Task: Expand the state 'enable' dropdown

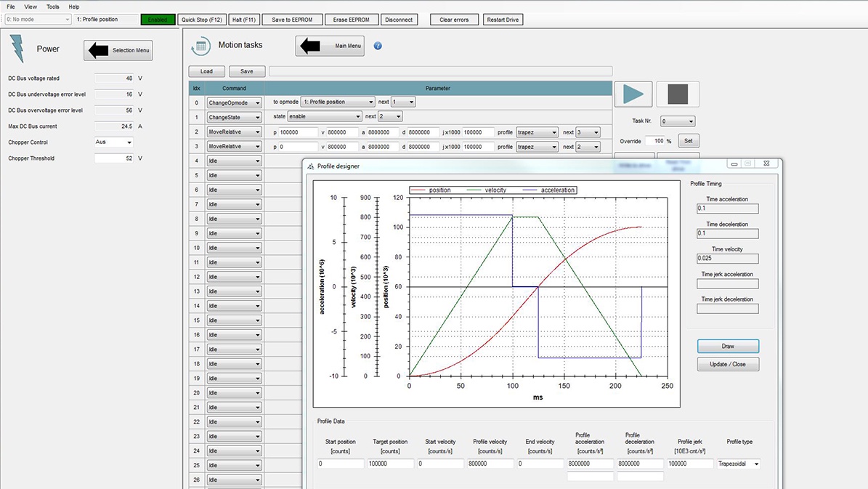Action: click(x=325, y=116)
